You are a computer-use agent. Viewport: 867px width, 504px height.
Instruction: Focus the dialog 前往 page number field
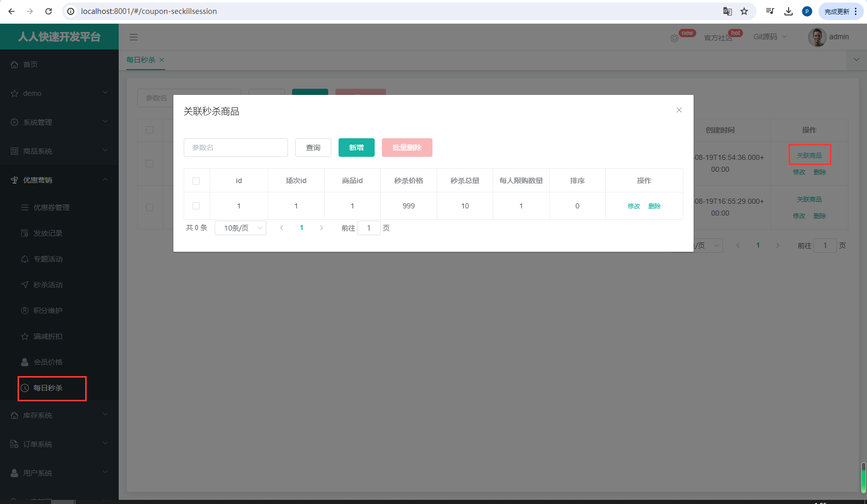tap(369, 228)
